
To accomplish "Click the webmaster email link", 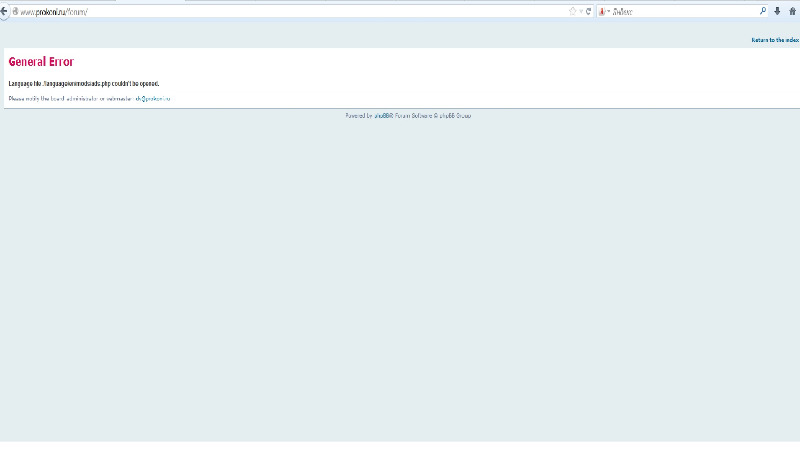I will pos(153,99).
